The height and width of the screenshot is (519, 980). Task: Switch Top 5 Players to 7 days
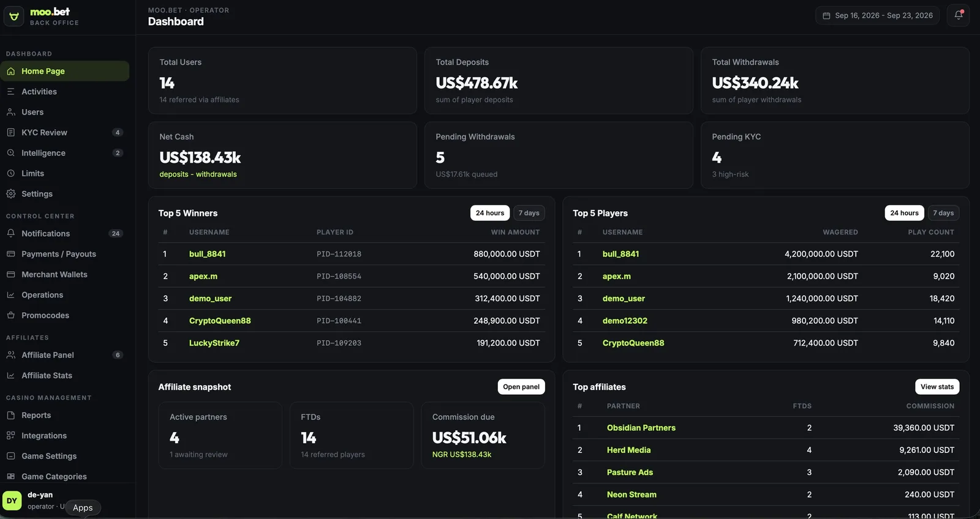coord(943,213)
